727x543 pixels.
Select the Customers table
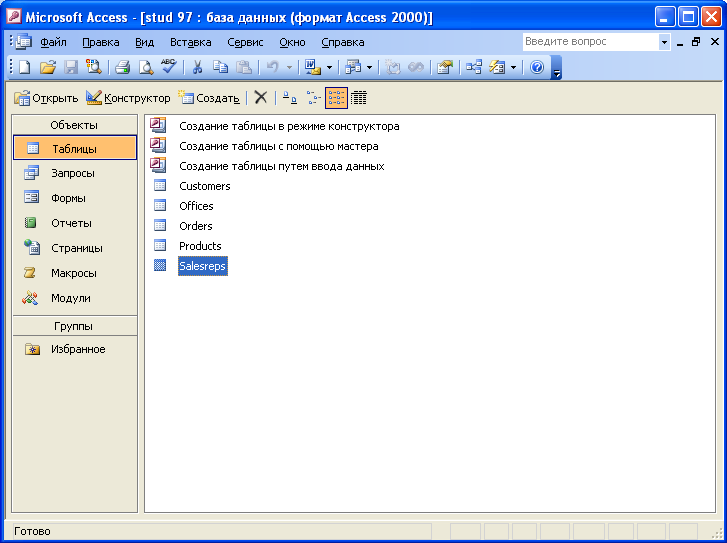pos(204,186)
